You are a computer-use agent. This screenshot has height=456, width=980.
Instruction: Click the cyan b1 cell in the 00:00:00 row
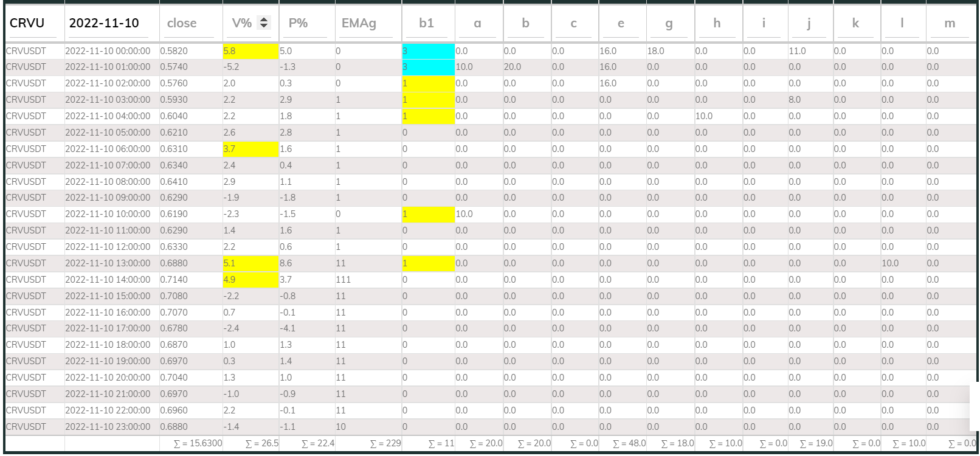tap(428, 51)
